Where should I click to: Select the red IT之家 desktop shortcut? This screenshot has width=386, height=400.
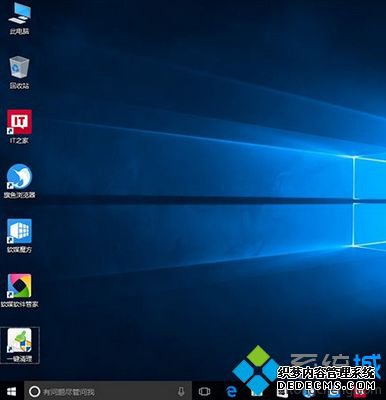click(19, 127)
